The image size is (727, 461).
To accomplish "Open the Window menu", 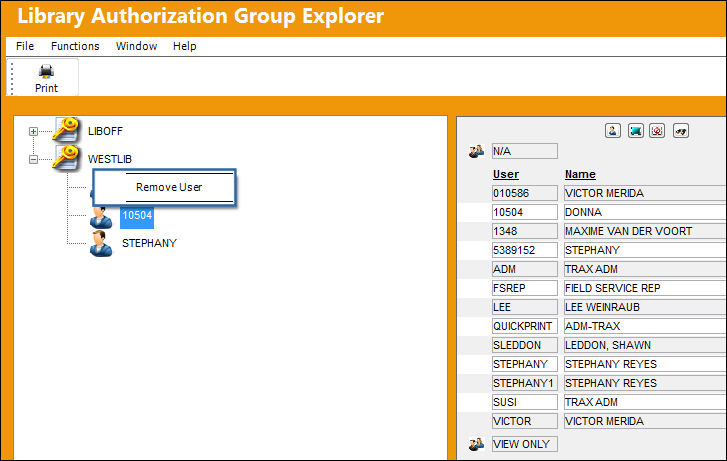I will pyautogui.click(x=136, y=46).
